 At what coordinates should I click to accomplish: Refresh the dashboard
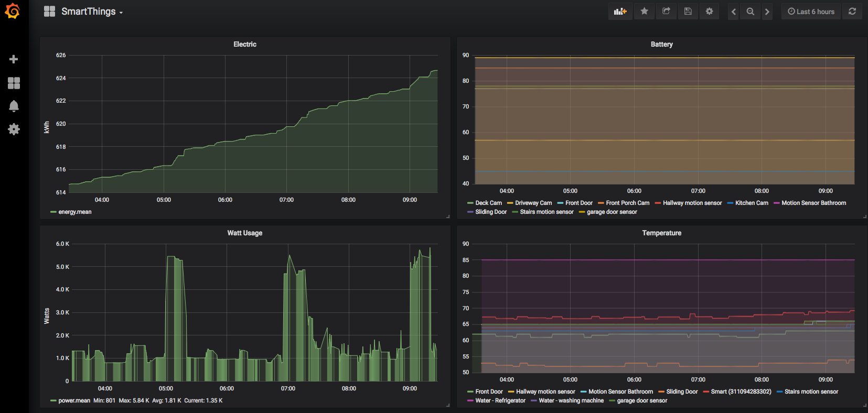(852, 12)
